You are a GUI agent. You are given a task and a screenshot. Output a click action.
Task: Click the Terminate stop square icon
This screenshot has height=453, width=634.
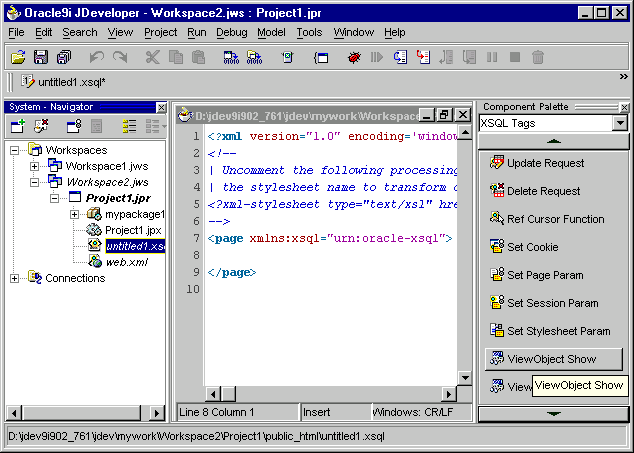515,57
